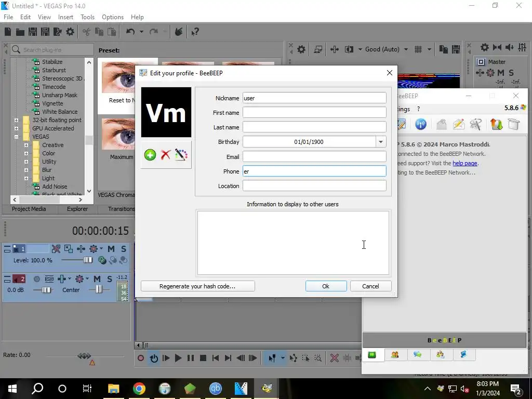The image size is (532, 399).
Task: Click the audio track 0.0 dB volume slider
Action: click(x=46, y=290)
